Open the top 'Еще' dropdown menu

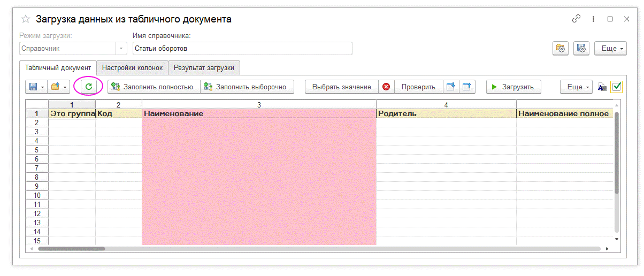(610, 48)
